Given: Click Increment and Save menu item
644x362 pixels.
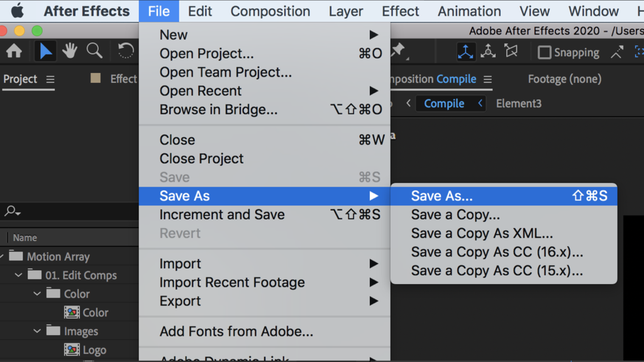Looking at the screenshot, I should point(222,214).
